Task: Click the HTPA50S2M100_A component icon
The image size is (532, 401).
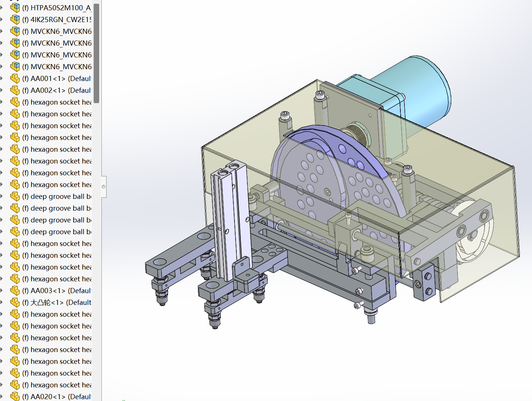Action: click(15, 8)
